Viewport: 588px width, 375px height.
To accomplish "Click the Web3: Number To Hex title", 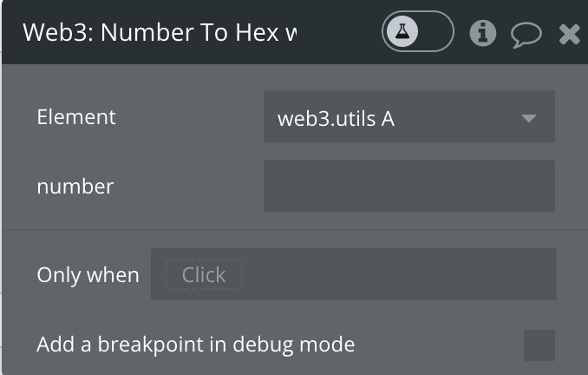I will point(160,32).
